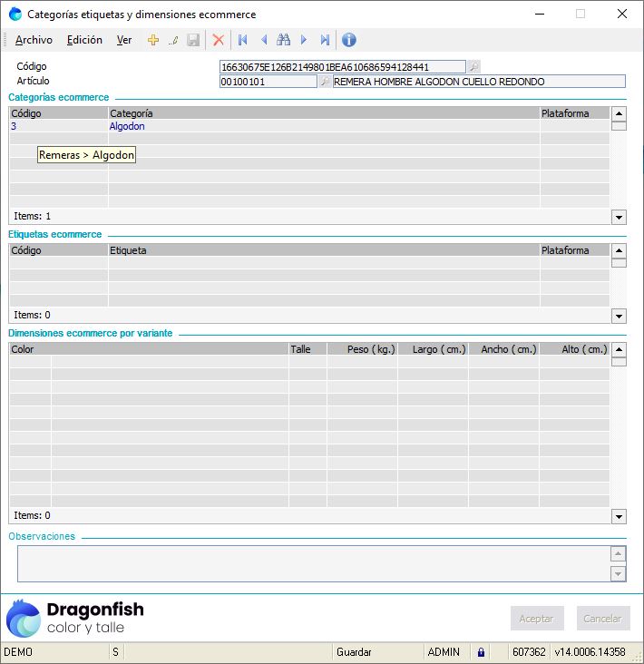Click the Save floppy disk icon

point(193,40)
